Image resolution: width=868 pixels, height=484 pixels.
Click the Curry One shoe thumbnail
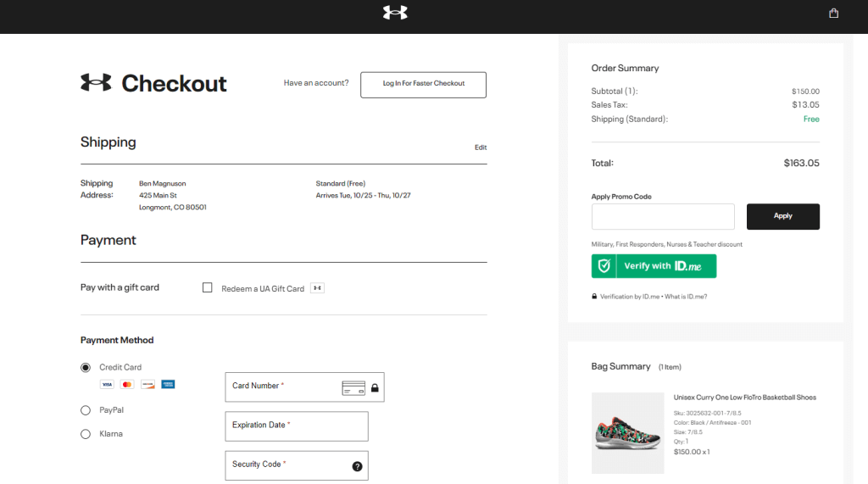point(627,432)
